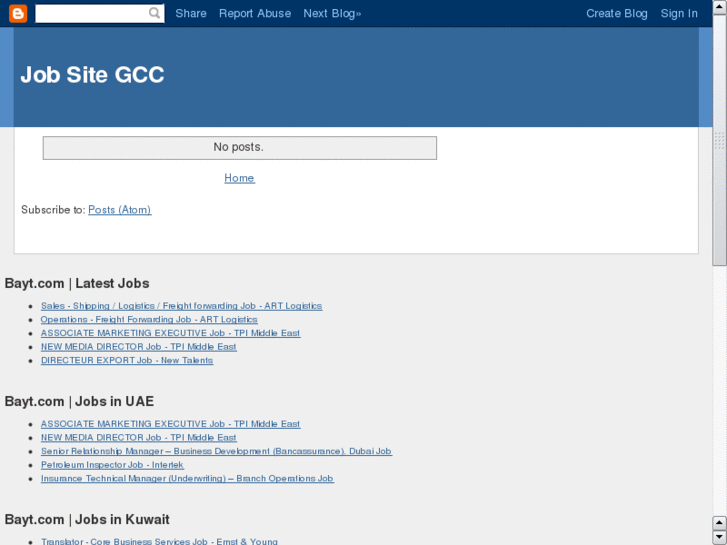Click the 'Bayt.com | Jobs in Kuwait' heading

87,519
